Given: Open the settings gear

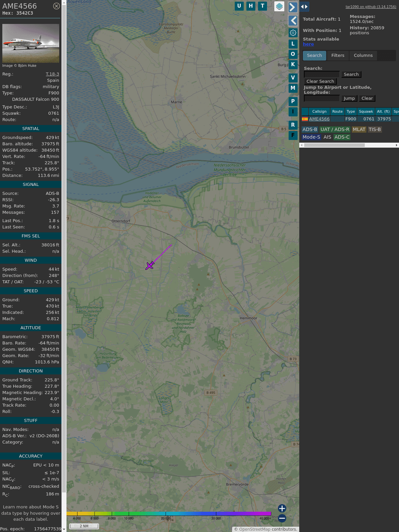Looking at the screenshot, I should pyautogui.click(x=293, y=33).
